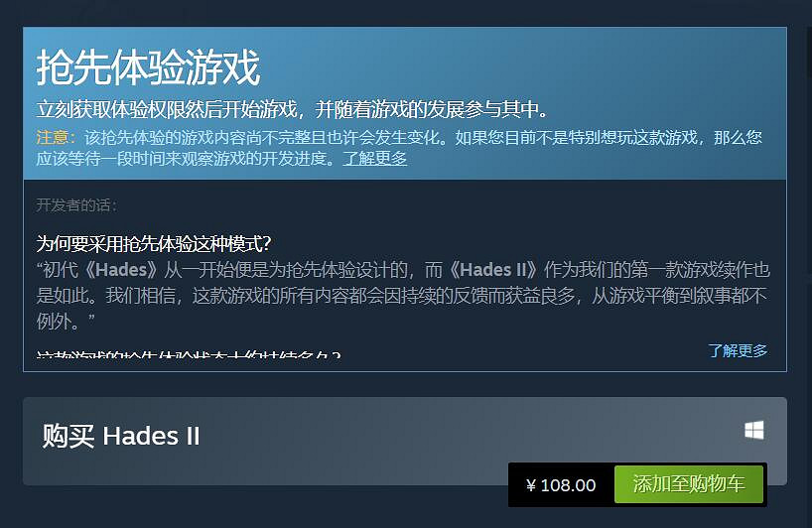Select the subtitle starting with 立刻获取体验权限
Image resolution: width=812 pixels, height=528 pixels.
[x=292, y=109]
